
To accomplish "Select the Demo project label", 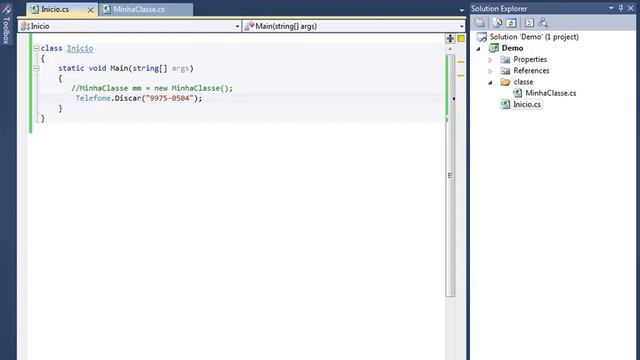I will [512, 48].
